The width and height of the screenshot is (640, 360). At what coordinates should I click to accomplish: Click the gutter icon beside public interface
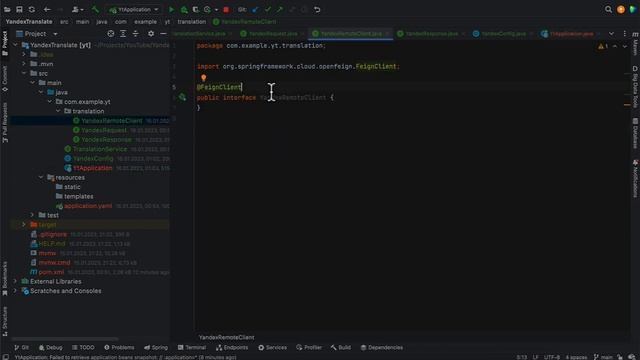[x=182, y=97]
